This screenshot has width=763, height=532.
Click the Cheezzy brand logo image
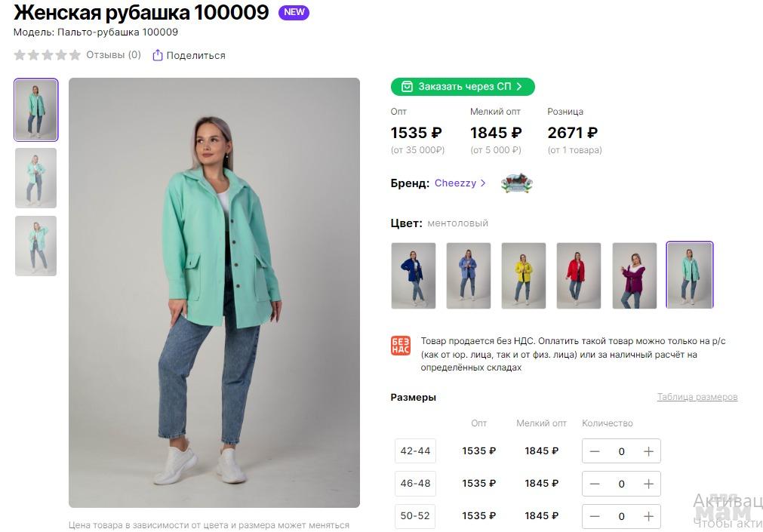click(x=517, y=183)
